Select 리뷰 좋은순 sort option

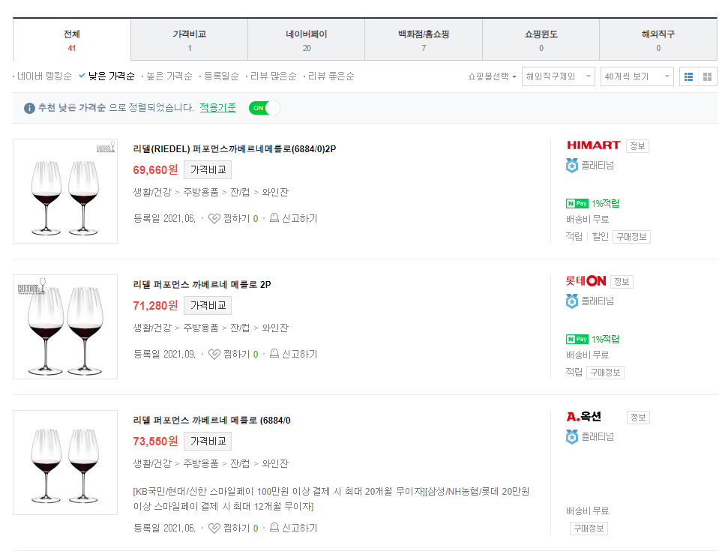pyautogui.click(x=331, y=76)
